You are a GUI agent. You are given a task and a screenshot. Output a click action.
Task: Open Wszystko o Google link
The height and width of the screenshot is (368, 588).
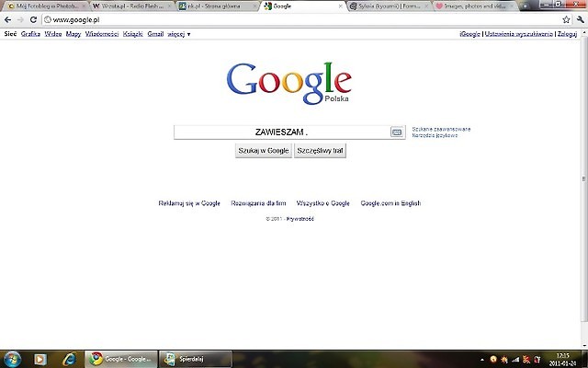pos(322,203)
